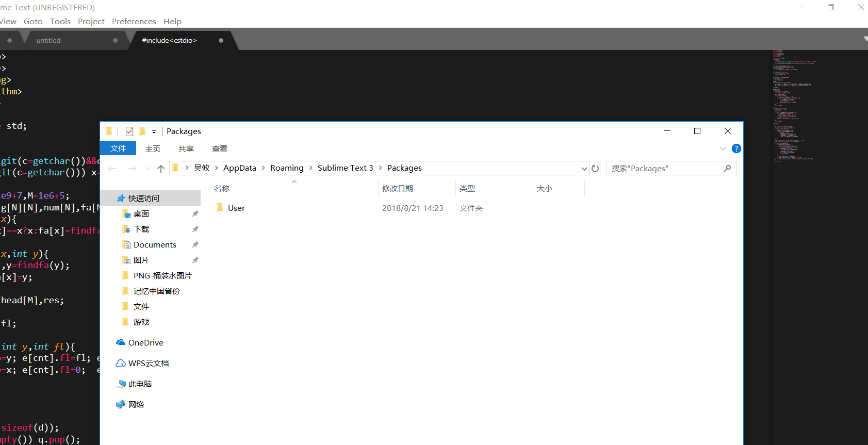
Task: Switch to the 查看 ribbon tab
Action: click(220, 149)
